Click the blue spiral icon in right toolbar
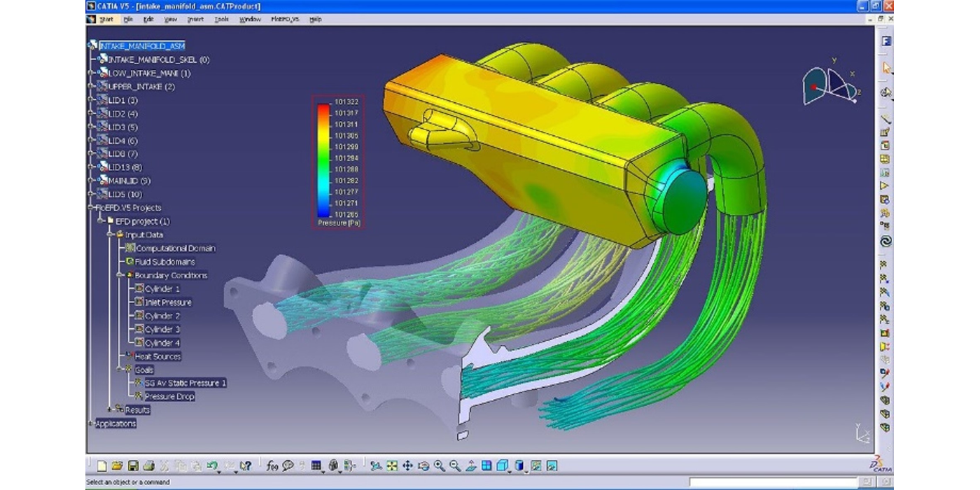Image resolution: width=980 pixels, height=490 pixels. click(885, 241)
